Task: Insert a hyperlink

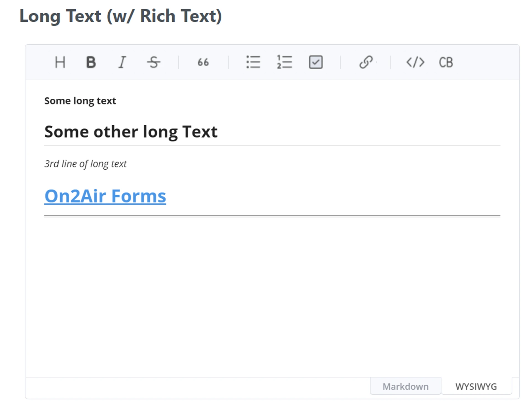Action: 366,62
